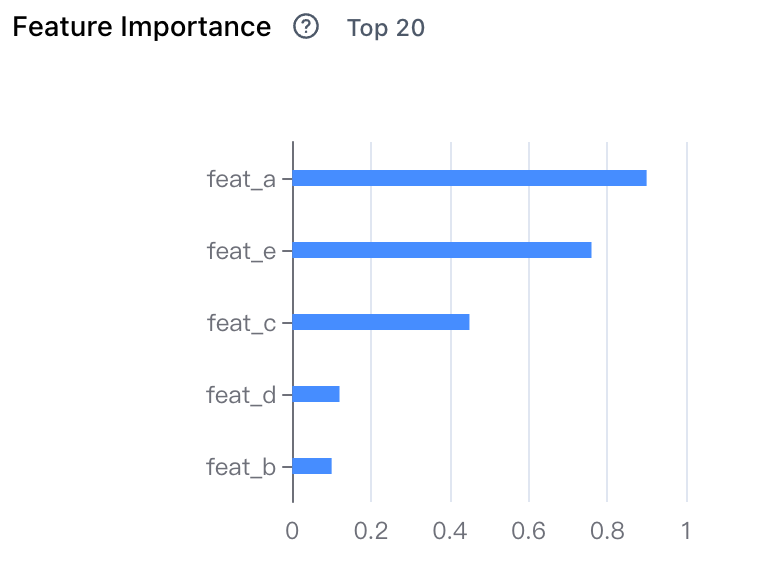The width and height of the screenshot is (760, 576).
Task: Click the feat_a axis label
Action: click(241, 179)
